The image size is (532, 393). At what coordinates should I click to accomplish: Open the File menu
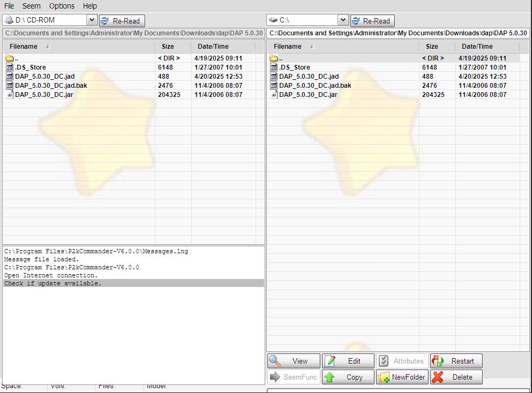coord(9,6)
